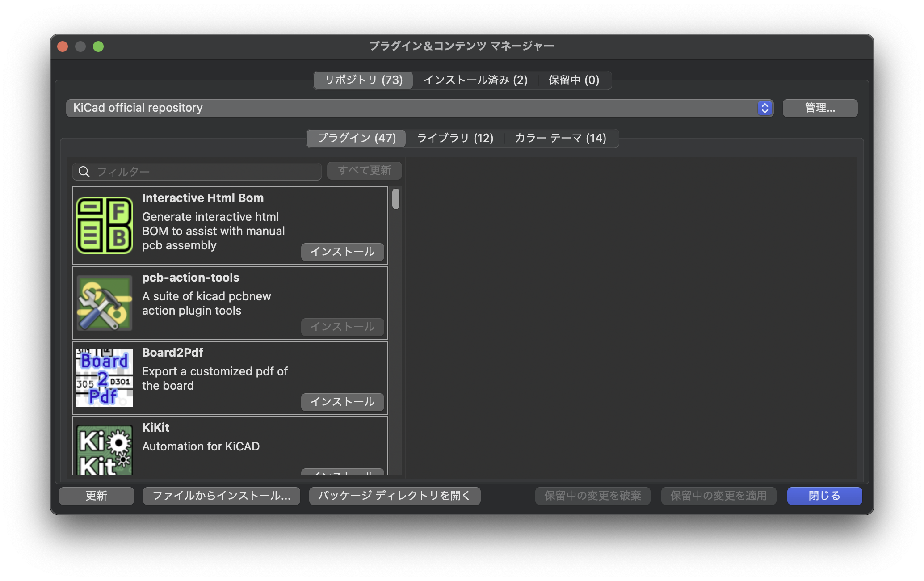Click the 閉じる button
Image resolution: width=924 pixels, height=581 pixels.
(824, 496)
